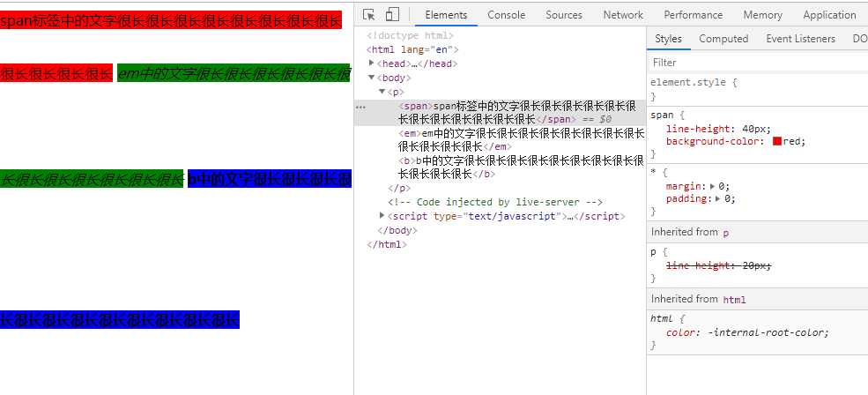Select the Event Listeners sidebar tab
868x395 pixels.
800,39
